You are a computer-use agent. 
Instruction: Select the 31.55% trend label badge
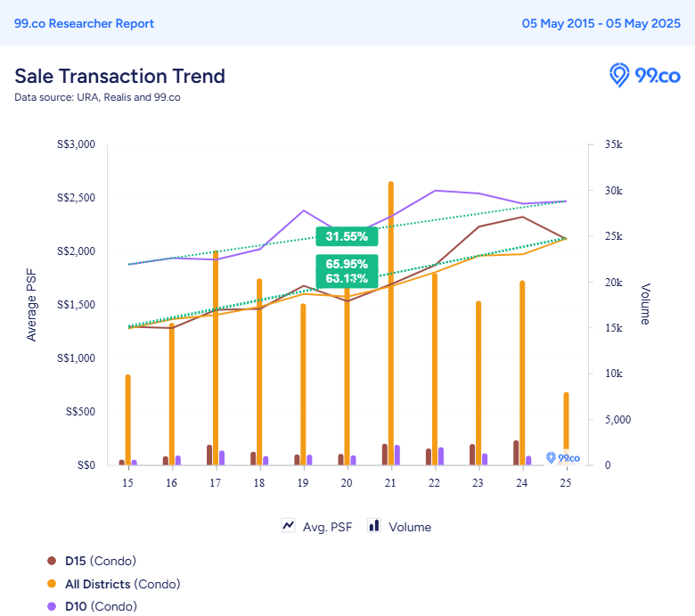pos(347,236)
